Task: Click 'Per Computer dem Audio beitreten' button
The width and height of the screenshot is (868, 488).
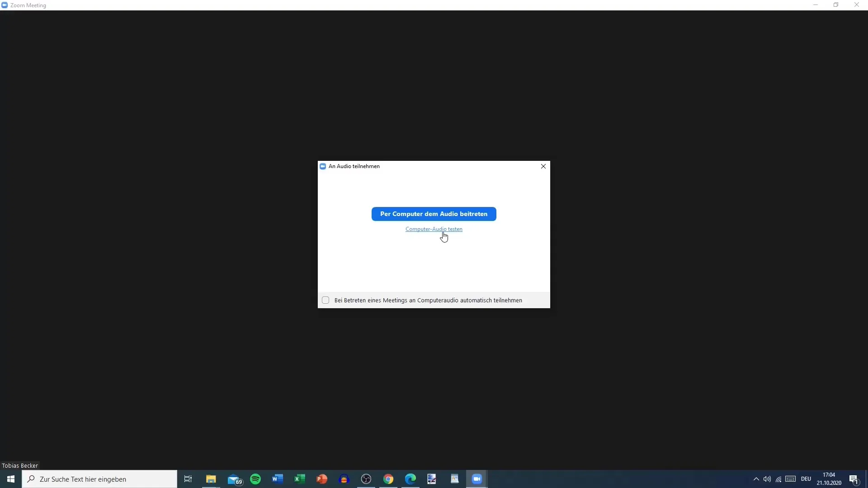Action: coord(434,214)
